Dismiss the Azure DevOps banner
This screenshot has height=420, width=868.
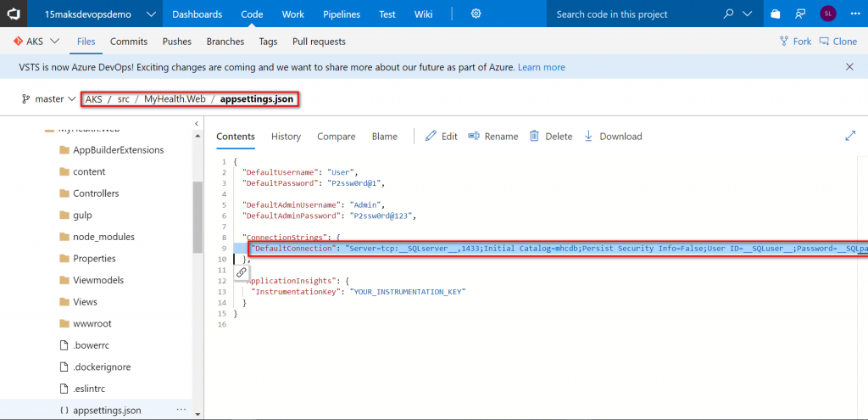849,67
